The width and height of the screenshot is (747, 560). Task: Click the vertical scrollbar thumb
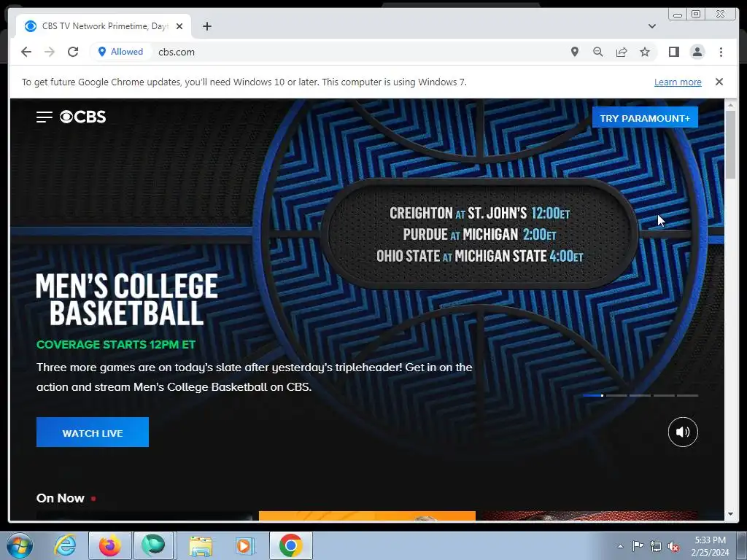[730, 144]
